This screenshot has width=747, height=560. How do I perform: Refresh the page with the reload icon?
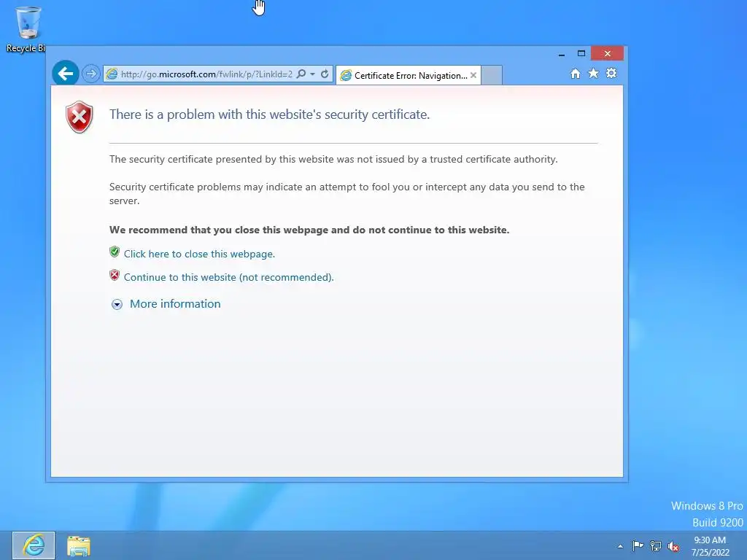tap(325, 74)
